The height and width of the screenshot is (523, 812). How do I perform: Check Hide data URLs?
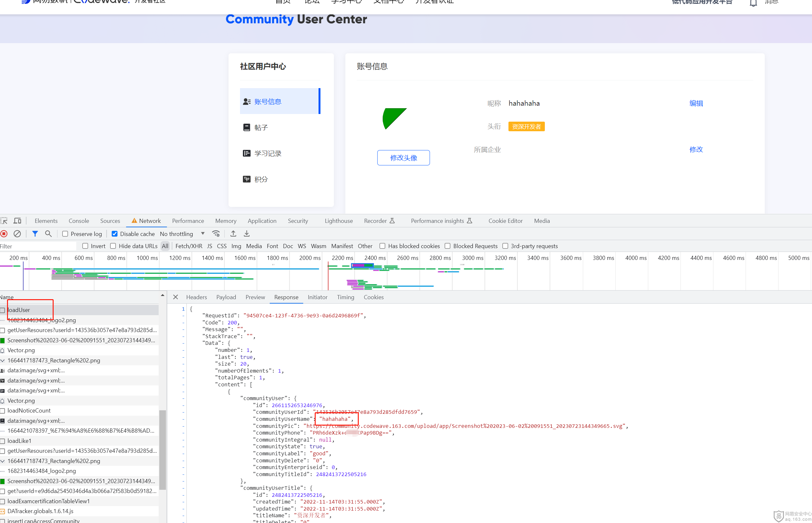tap(113, 246)
